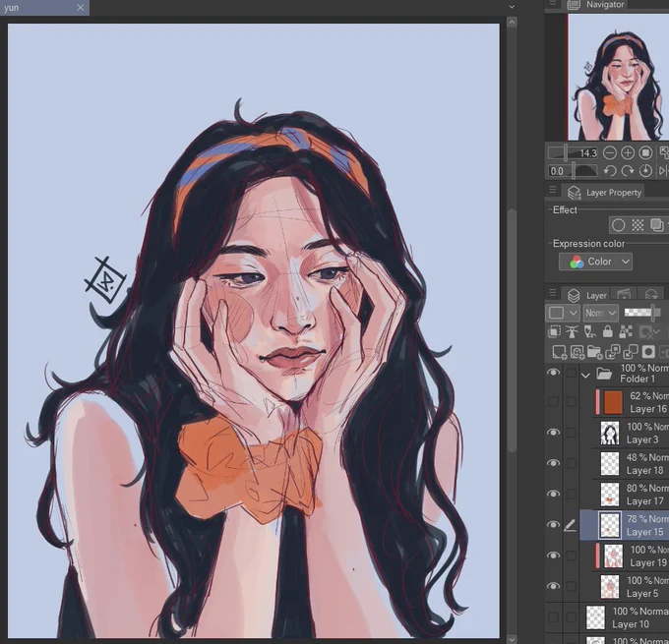The width and height of the screenshot is (669, 644).
Task: Close the yun document tab
Action: (x=81, y=8)
